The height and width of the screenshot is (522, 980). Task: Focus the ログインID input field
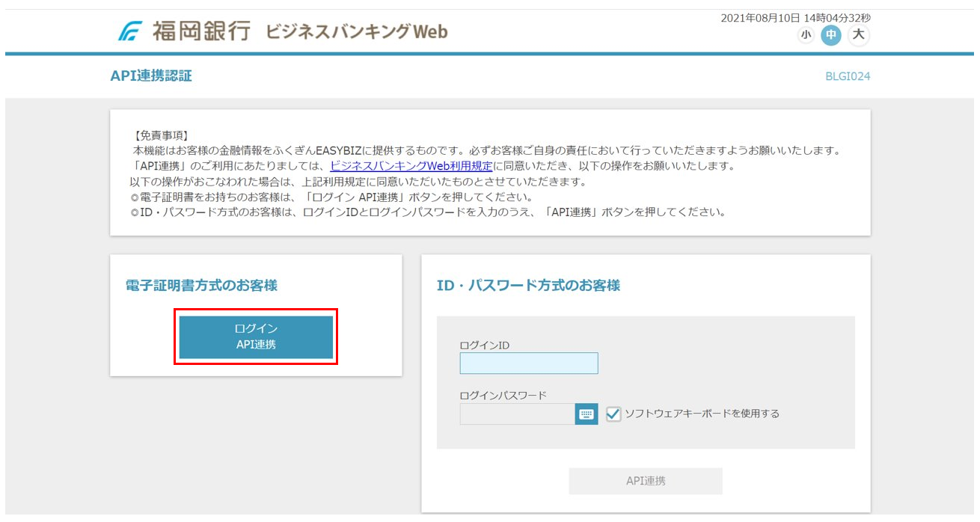[529, 363]
